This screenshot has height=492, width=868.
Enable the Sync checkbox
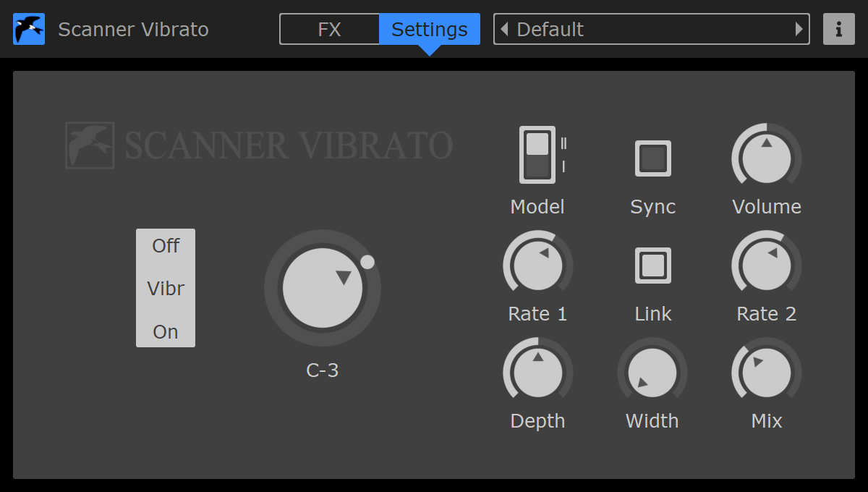pos(653,158)
